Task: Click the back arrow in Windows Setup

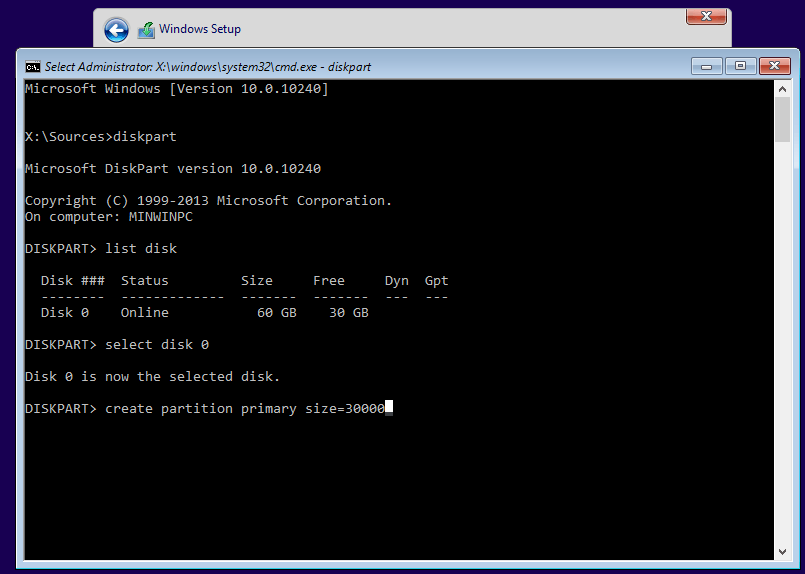Action: [116, 29]
